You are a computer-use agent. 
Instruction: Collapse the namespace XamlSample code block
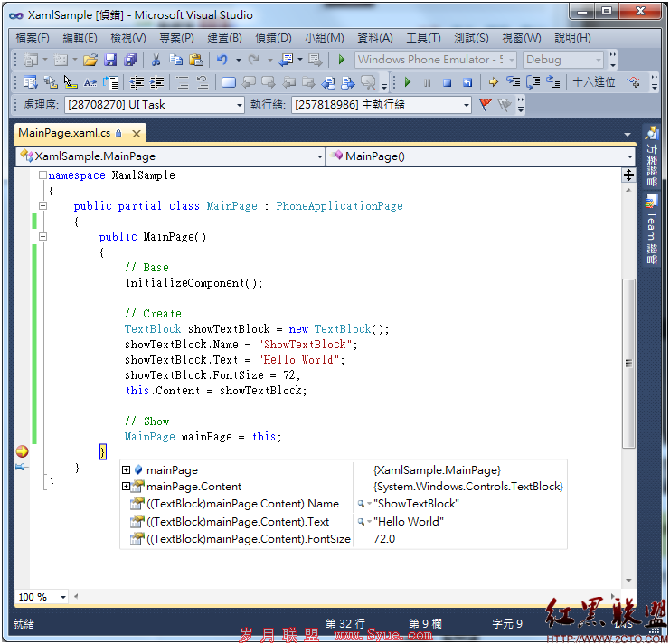pyautogui.click(x=42, y=175)
